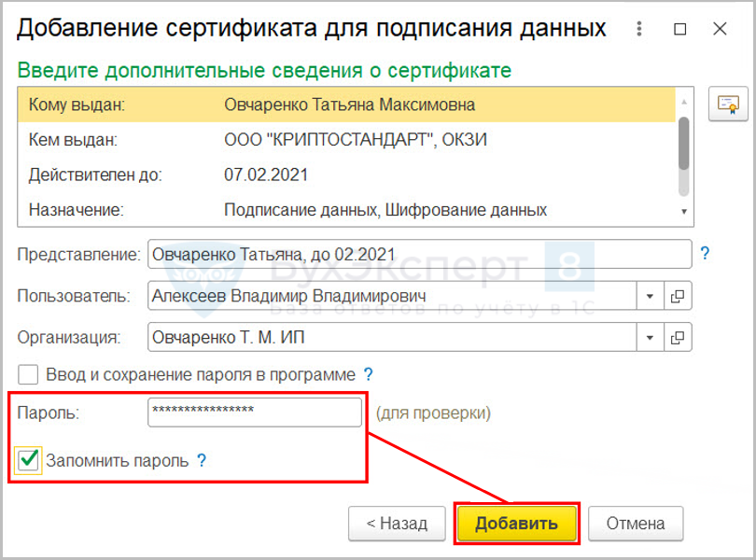This screenshot has width=756, height=560.
Task: Click the down arrow of the certificate list scrollbar
Action: pos(684,211)
